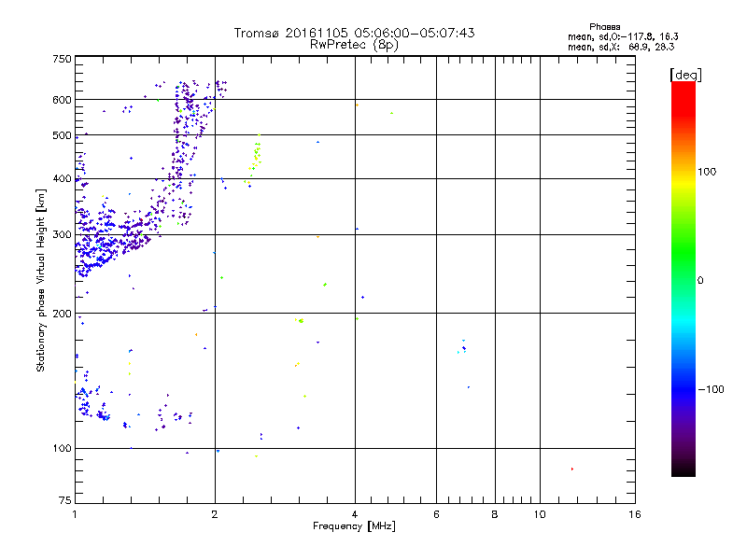Click the 'Phases' header label
This screenshot has width=747, height=560.
click(x=604, y=27)
